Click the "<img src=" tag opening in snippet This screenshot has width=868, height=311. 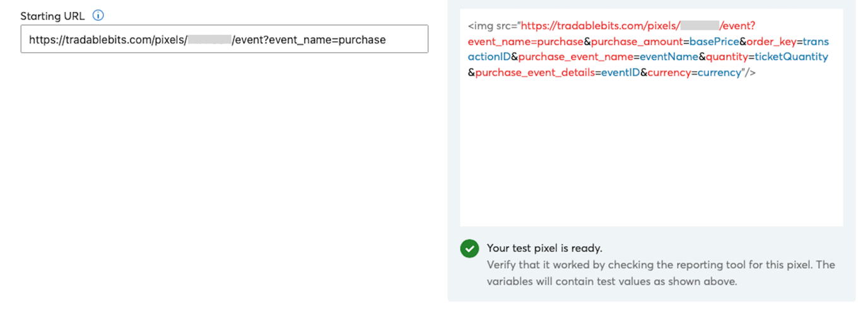point(492,26)
